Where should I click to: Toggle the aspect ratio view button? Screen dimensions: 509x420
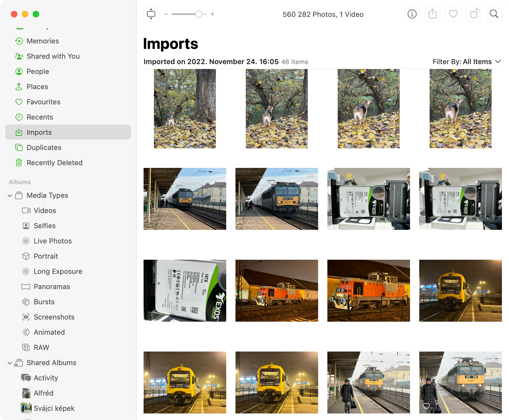click(x=151, y=14)
